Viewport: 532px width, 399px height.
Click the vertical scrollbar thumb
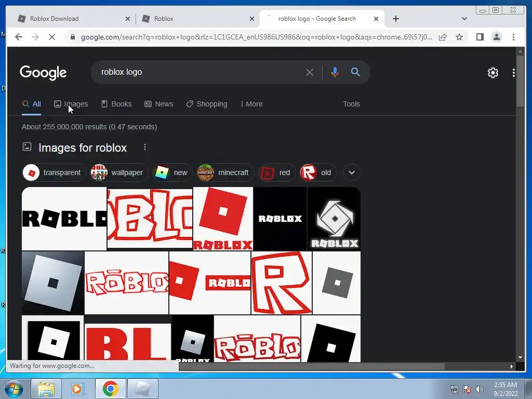point(520,82)
